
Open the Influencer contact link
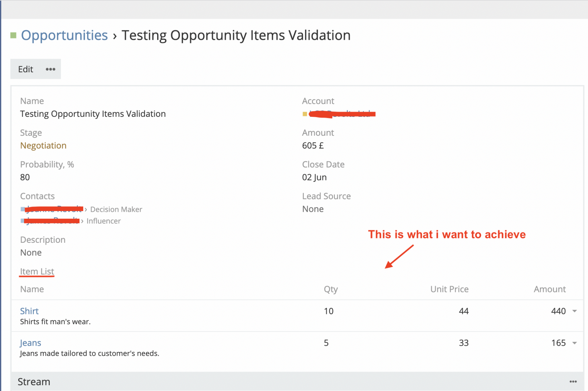pyautogui.click(x=52, y=221)
